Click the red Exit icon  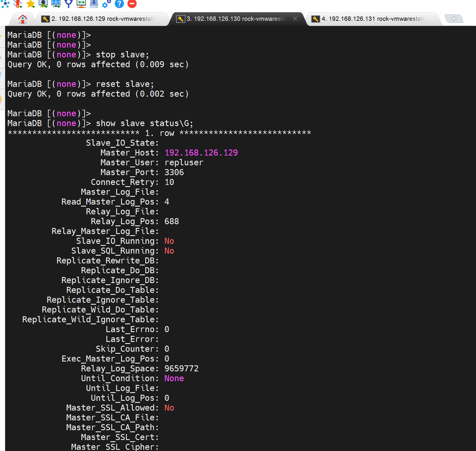click(132, 4)
